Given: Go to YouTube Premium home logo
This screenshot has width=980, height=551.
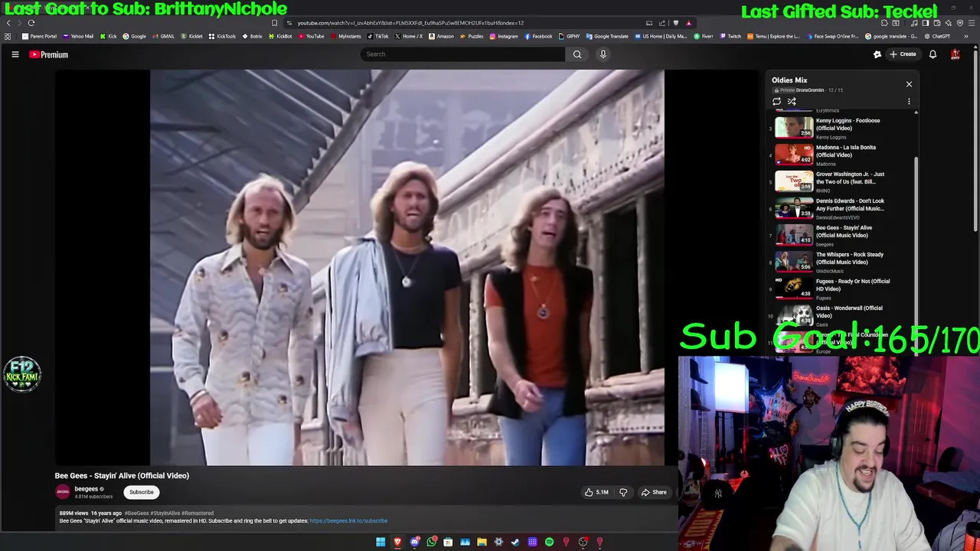Looking at the screenshot, I should [x=49, y=54].
